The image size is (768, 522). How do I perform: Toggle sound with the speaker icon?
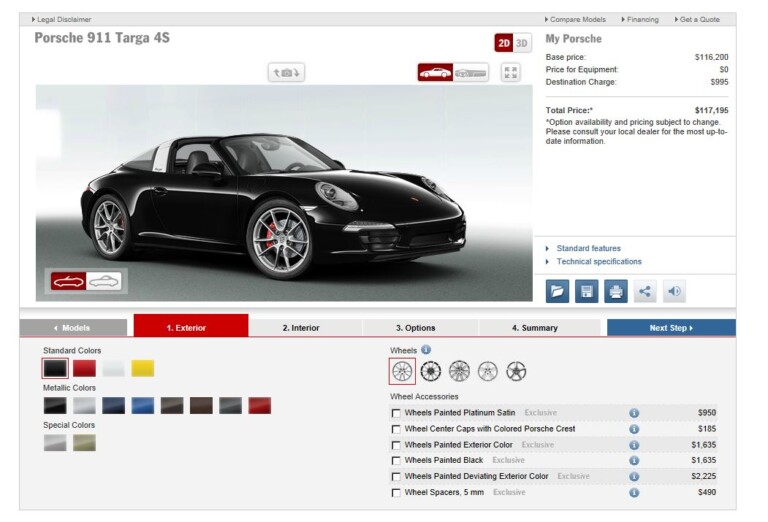[x=675, y=292]
